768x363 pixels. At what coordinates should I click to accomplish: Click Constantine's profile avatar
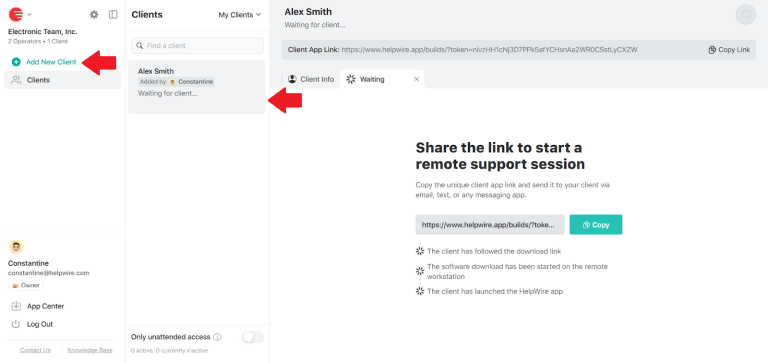pyautogui.click(x=16, y=247)
